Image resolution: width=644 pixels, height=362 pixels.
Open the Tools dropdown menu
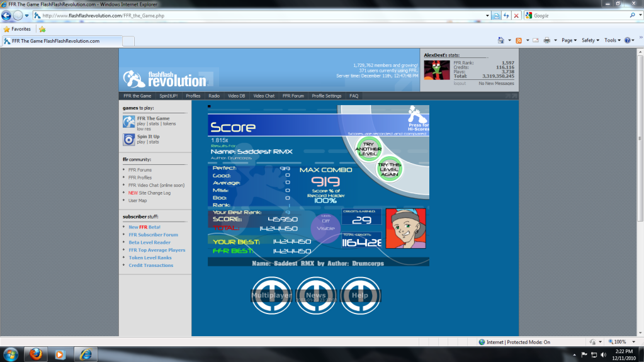611,40
